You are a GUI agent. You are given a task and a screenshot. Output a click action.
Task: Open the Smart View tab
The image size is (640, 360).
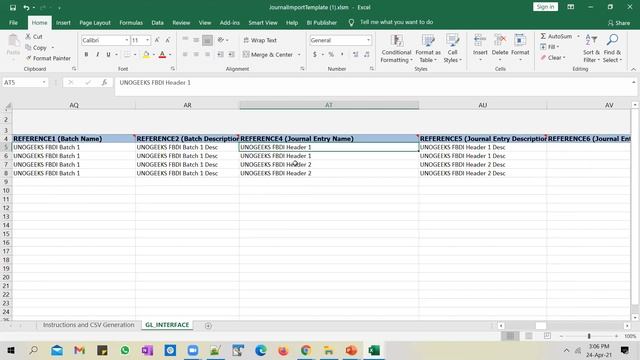(263, 22)
